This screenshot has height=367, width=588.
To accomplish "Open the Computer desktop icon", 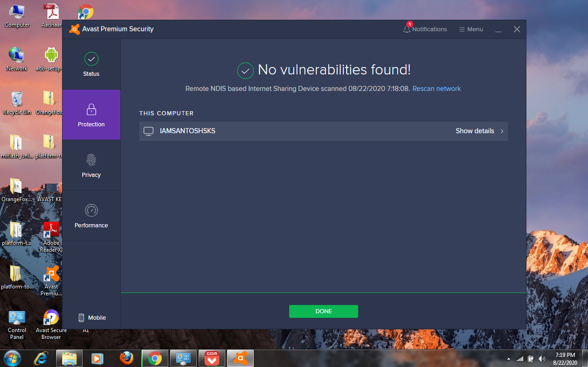I will click(x=17, y=15).
